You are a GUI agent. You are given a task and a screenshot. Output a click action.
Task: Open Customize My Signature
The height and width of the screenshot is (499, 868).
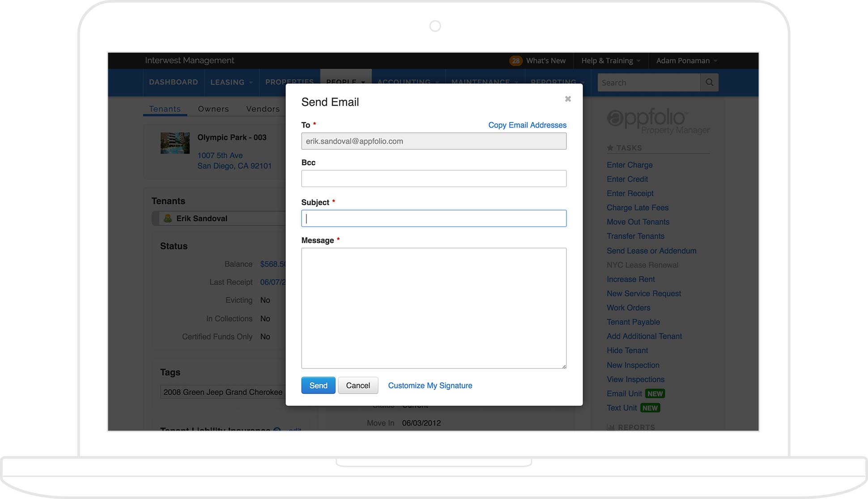[430, 385]
